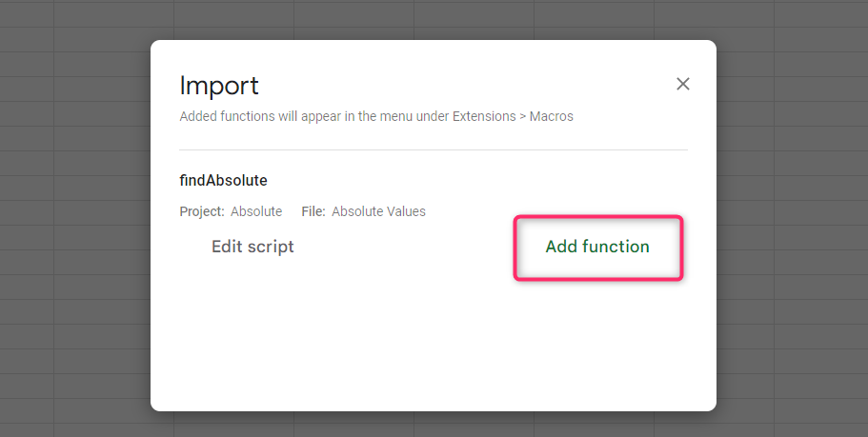Click the 'Project:' label
Viewport: 868px width, 437px height.
click(x=202, y=211)
